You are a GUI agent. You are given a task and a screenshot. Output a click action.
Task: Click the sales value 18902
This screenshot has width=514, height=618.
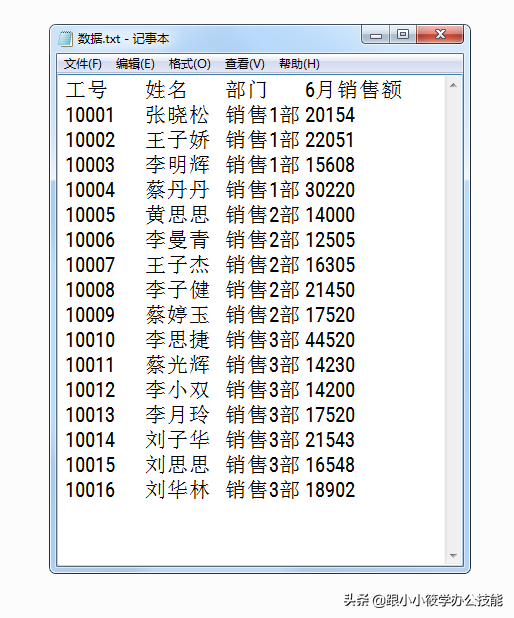tap(330, 490)
